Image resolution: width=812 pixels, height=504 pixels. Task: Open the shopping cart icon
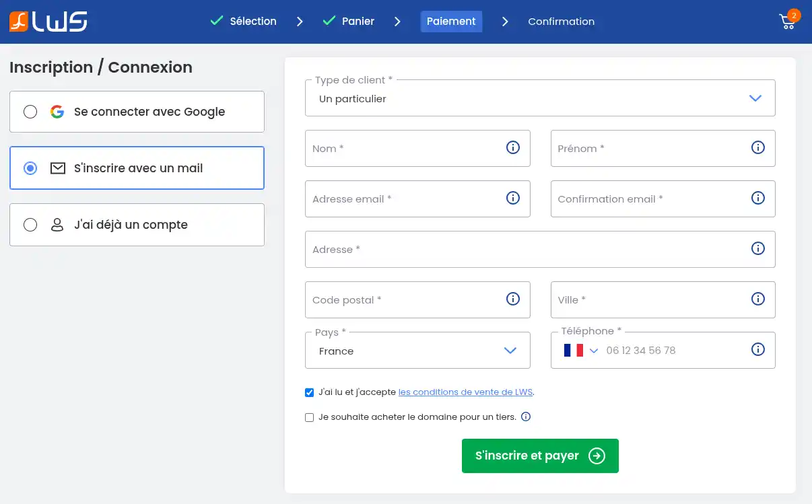(x=787, y=22)
